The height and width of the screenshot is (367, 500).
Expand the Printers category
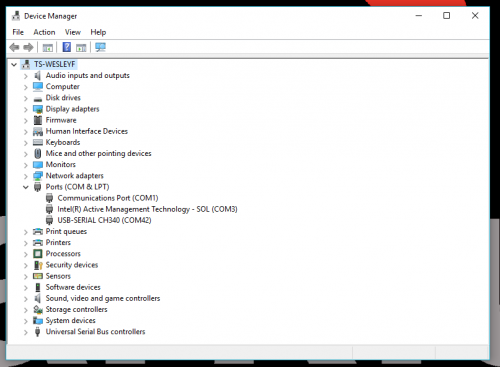[26, 243]
